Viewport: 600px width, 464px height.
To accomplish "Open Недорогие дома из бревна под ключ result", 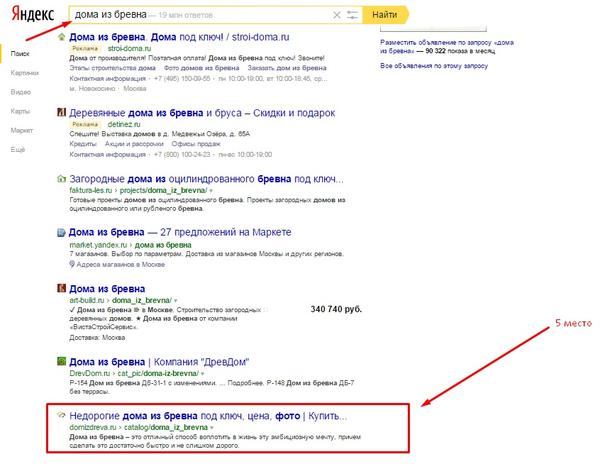I will (208, 416).
